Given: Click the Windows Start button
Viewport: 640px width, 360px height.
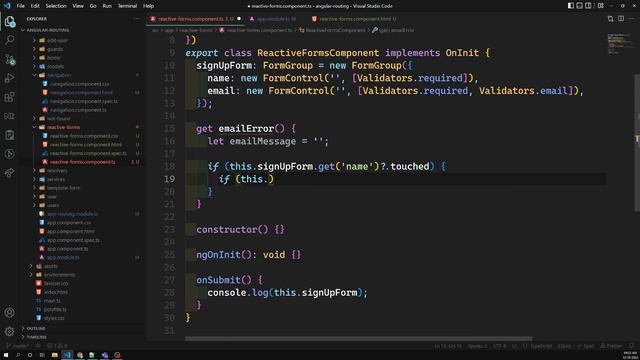Looking at the screenshot, I should point(6,355).
